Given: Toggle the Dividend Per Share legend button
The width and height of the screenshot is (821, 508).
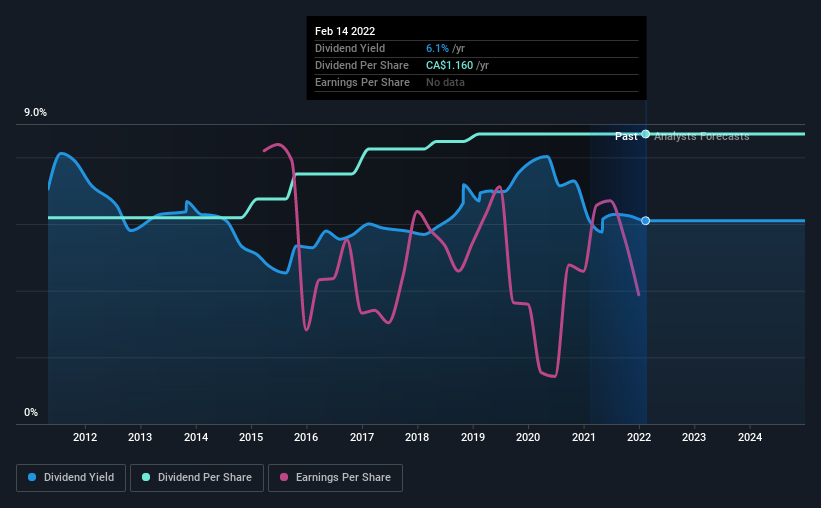Looking at the screenshot, I should click(197, 478).
